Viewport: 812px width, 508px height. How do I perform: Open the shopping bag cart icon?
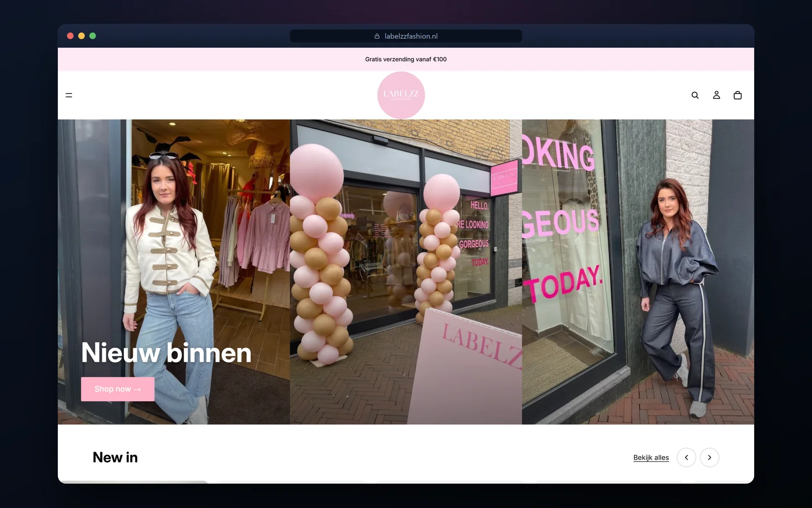click(738, 95)
